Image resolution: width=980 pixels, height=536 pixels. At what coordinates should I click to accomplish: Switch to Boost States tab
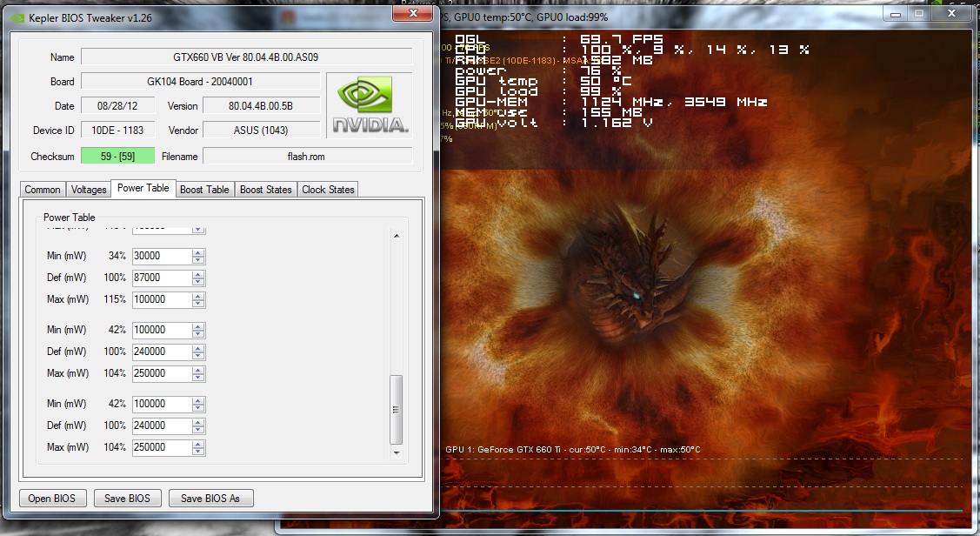click(265, 190)
